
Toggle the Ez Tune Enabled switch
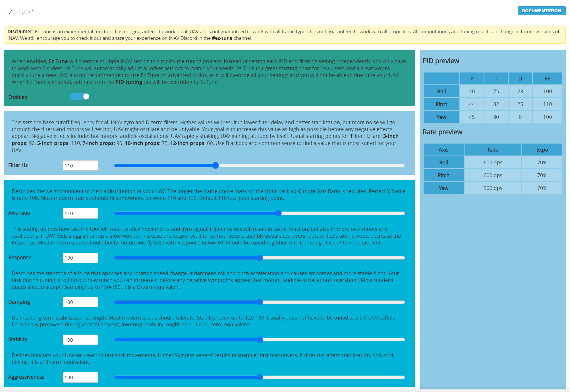coord(80,97)
